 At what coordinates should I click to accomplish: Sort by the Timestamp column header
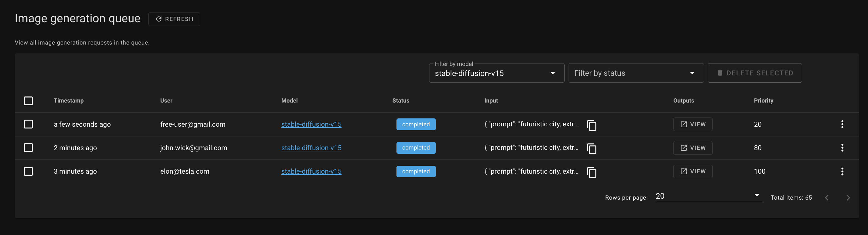(x=69, y=100)
